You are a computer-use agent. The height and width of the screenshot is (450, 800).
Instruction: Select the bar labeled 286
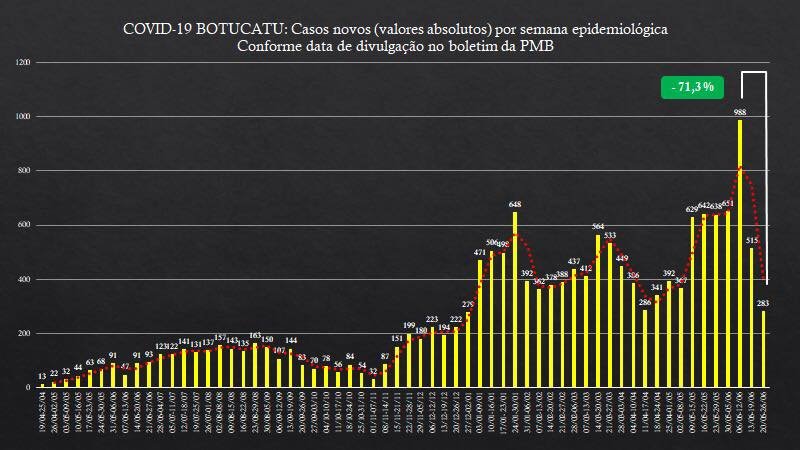(645, 348)
